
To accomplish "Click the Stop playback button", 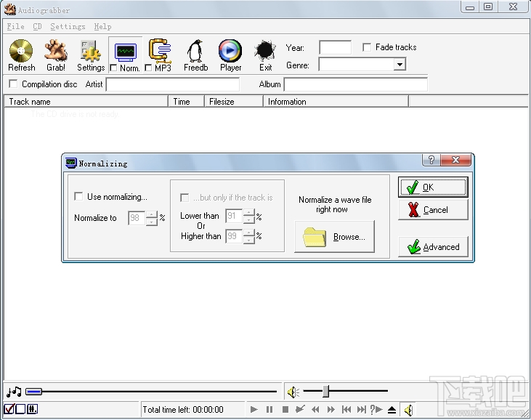I will click(x=285, y=410).
